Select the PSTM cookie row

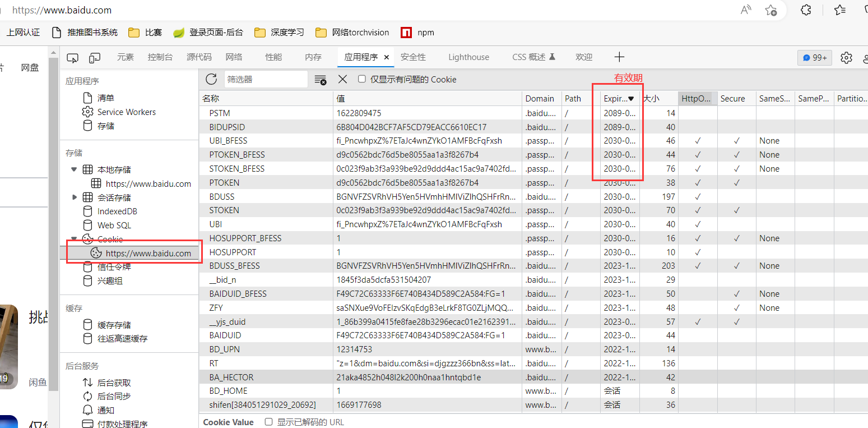(x=533, y=113)
